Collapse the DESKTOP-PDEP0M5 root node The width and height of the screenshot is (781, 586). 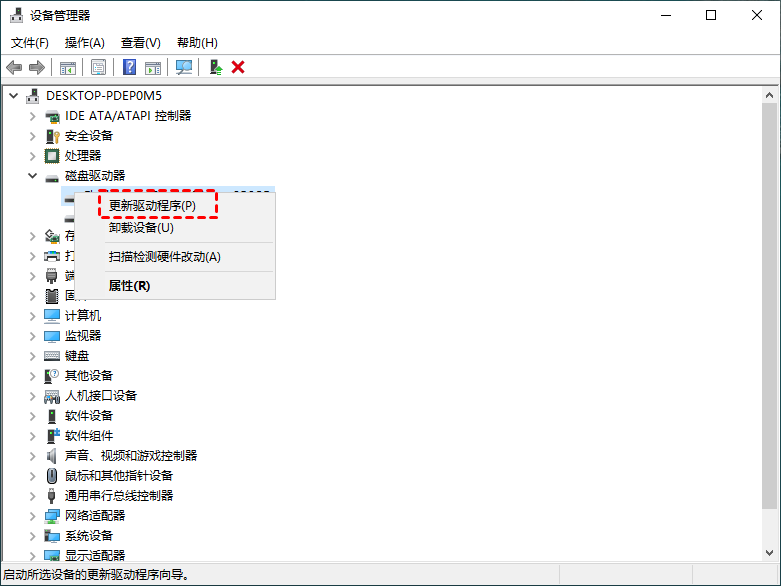pyautogui.click(x=14, y=96)
